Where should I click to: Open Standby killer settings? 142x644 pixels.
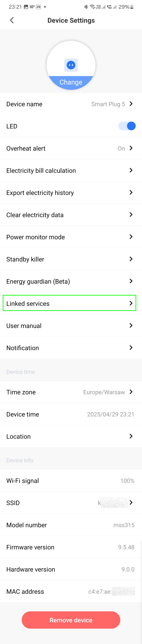[x=71, y=259]
